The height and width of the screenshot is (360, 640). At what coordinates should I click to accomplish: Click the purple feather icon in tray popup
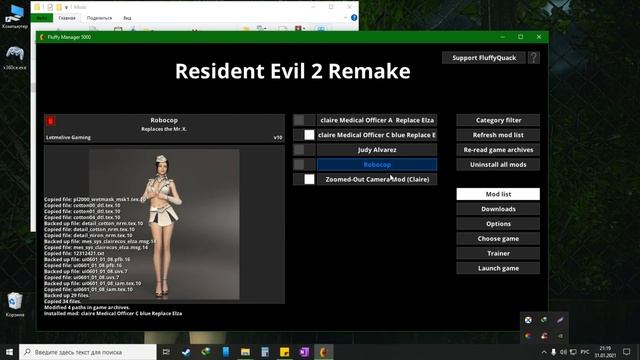pyautogui.click(x=560, y=320)
